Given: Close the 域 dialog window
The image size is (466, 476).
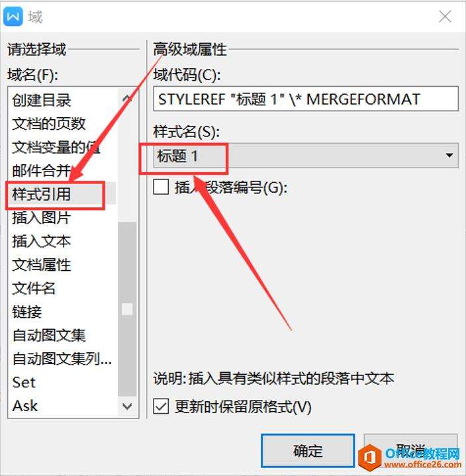Looking at the screenshot, I should [x=445, y=17].
